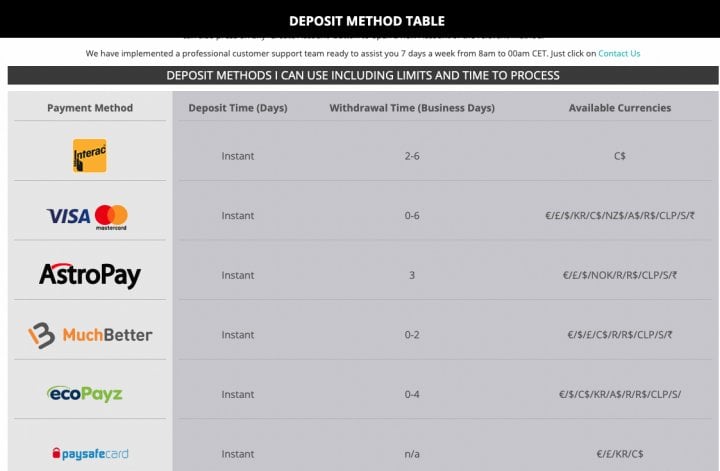Select the AstroPay logo
This screenshot has height=471, width=720.
tap(90, 275)
